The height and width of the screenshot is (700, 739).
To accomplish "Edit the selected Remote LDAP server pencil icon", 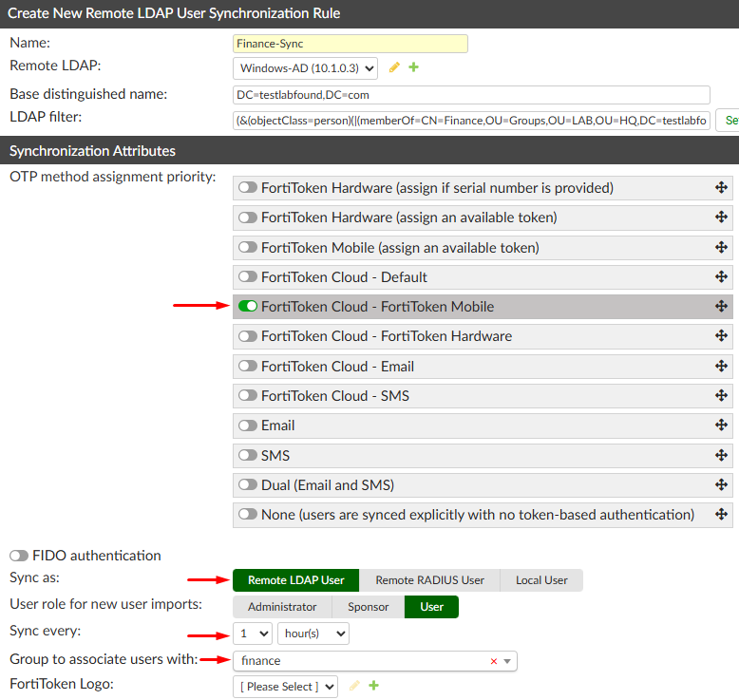I will 394,67.
